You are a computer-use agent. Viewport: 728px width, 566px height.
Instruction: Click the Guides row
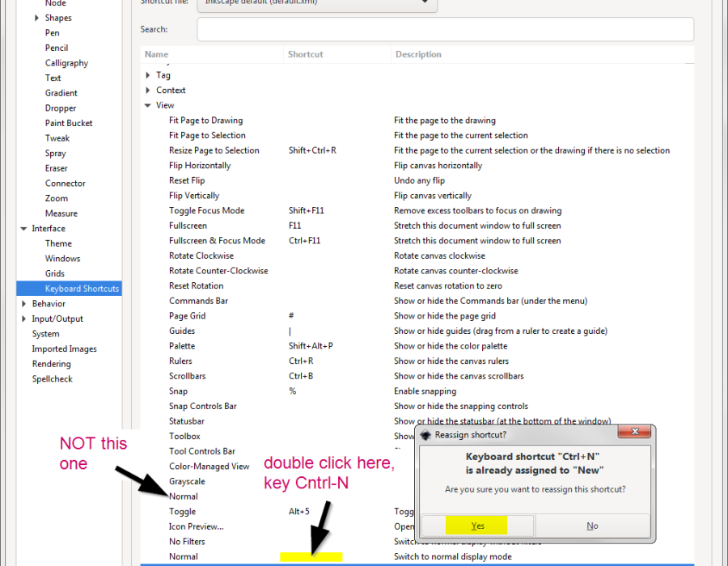417,332
